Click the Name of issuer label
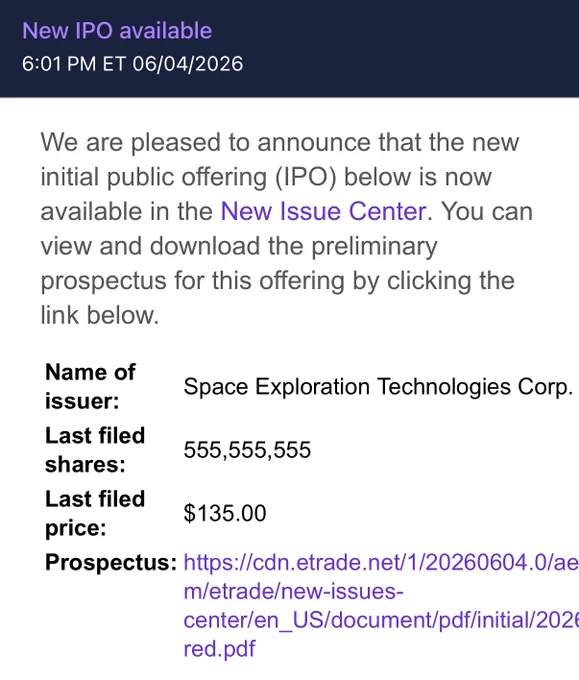 (90, 386)
